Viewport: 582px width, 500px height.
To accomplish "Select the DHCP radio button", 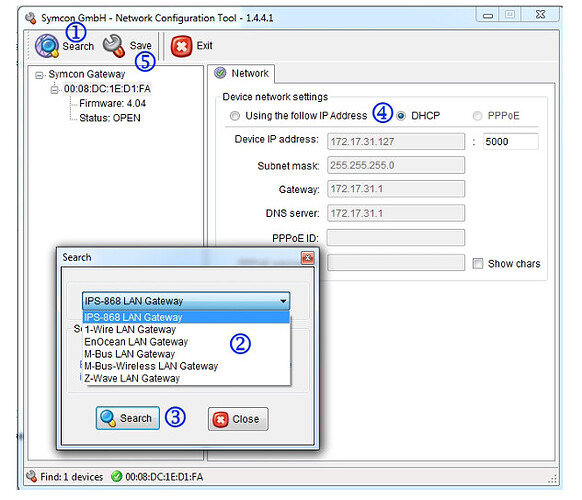I will tap(401, 116).
